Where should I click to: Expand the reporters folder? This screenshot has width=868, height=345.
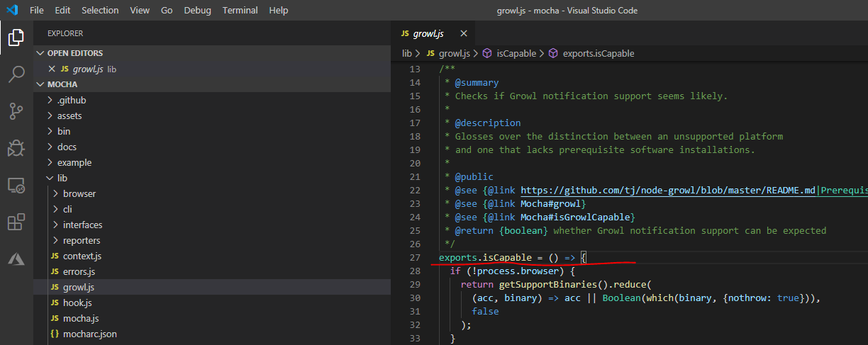click(212, 240)
